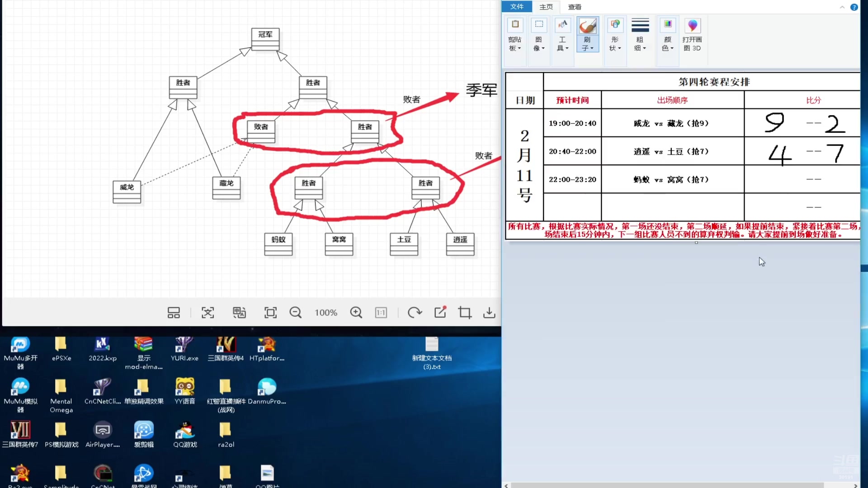Select the 新建文本文档 (3).txt file

pos(432,353)
